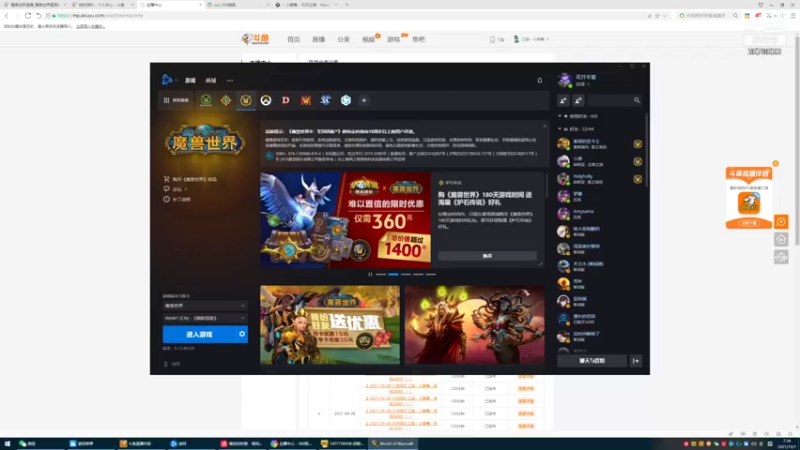
Task: Open patch notes link in sidebar
Action: (x=177, y=199)
